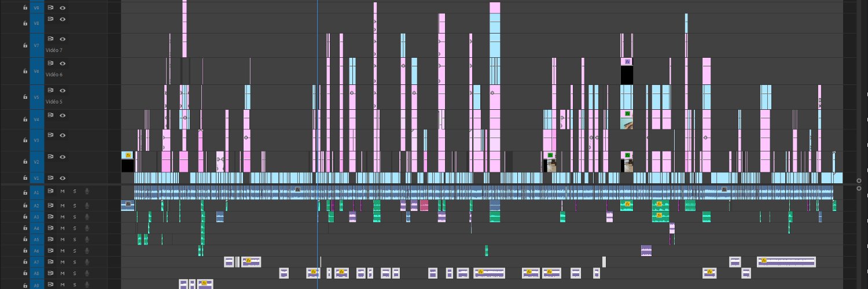The width and height of the screenshot is (868, 289).
Task: Toggle track targeting for V9
Action: pyautogui.click(x=37, y=8)
